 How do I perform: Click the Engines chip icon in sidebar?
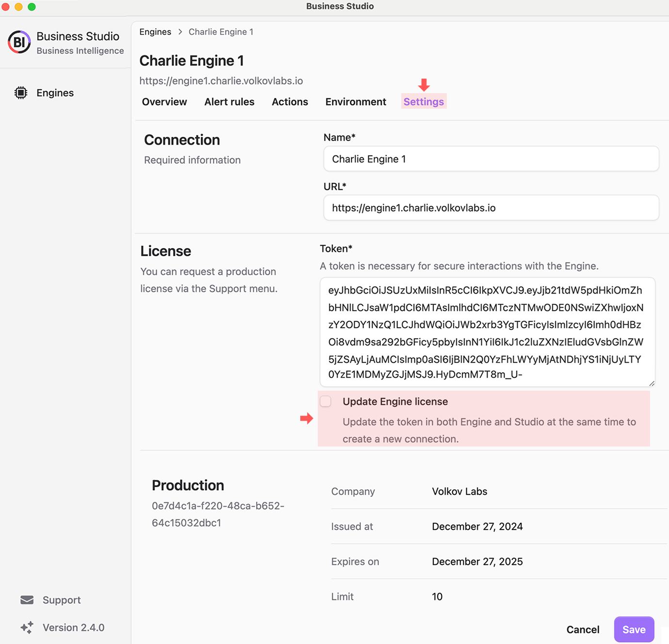tap(21, 93)
